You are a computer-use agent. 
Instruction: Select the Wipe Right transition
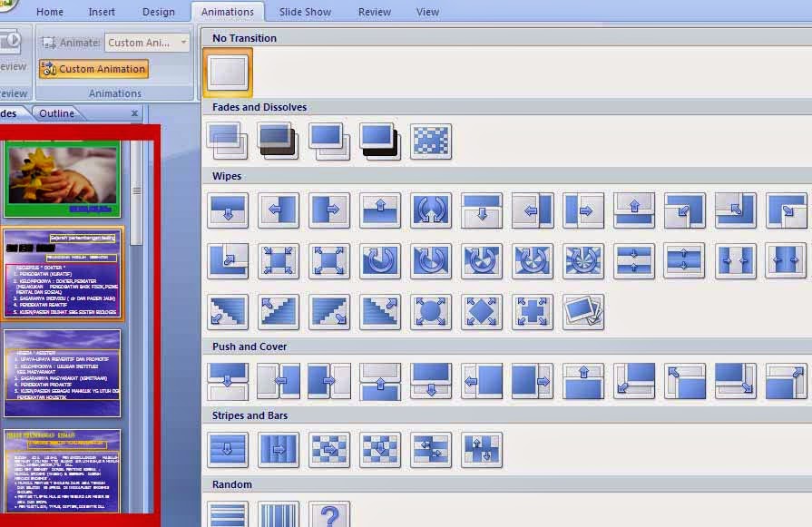(329, 210)
